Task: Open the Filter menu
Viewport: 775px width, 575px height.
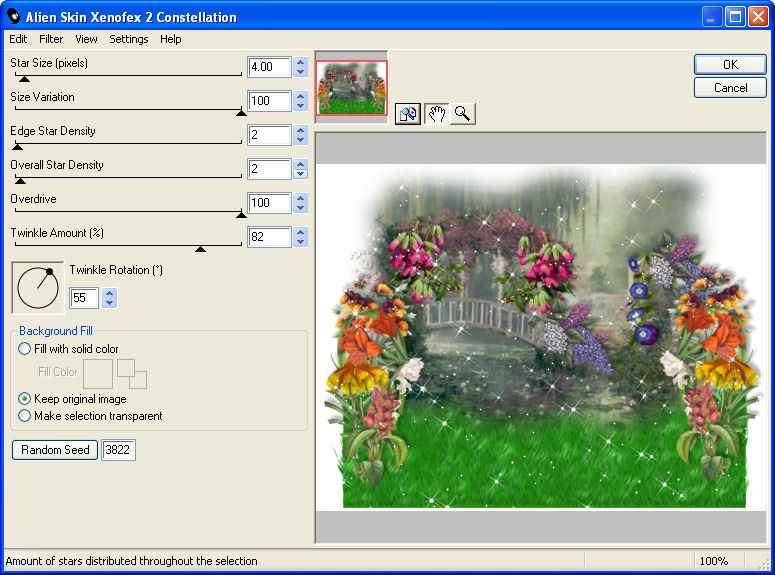Action: pyautogui.click(x=51, y=39)
